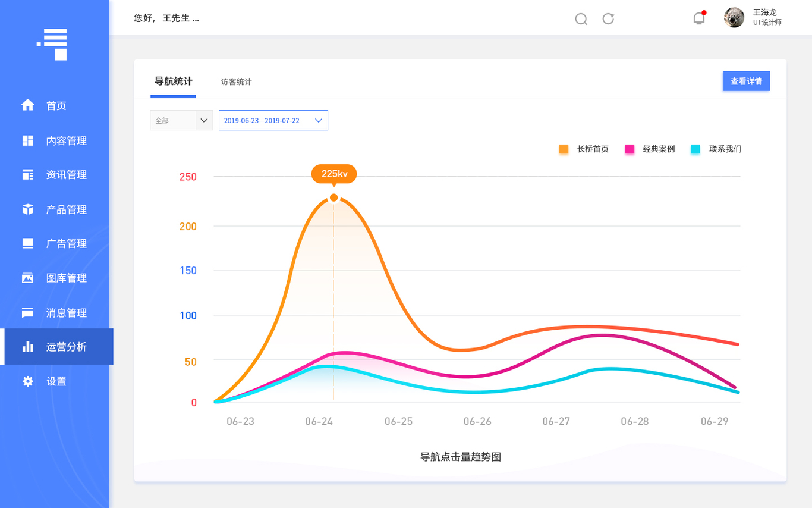Screen dimensions: 812x508
Task: Click the 导航点击量趋势图 chart title
Action: (x=461, y=457)
